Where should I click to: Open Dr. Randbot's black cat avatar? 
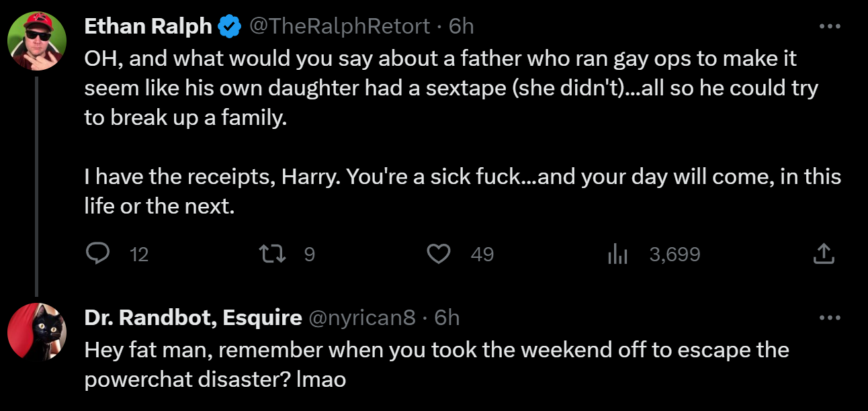coord(36,332)
